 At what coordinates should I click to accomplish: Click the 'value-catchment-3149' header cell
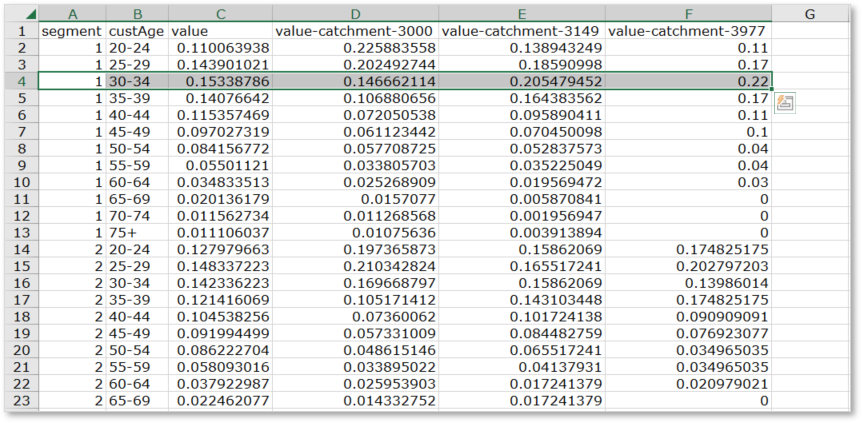pos(522,31)
